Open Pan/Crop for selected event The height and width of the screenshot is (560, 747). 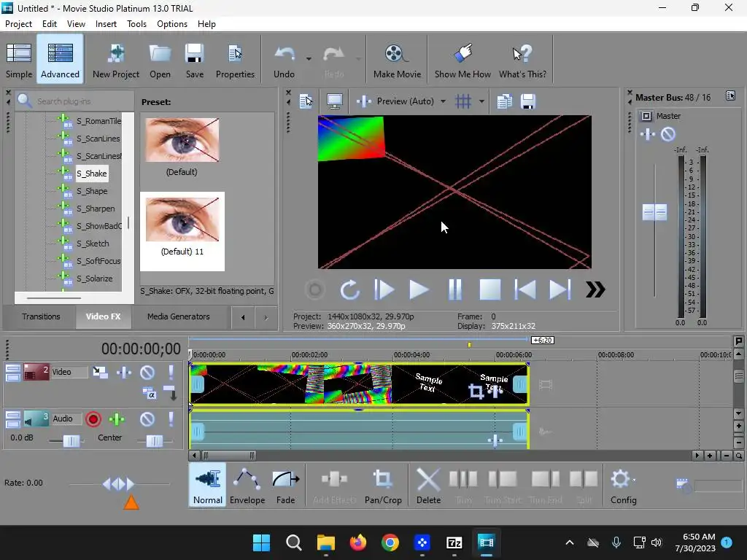383,486
